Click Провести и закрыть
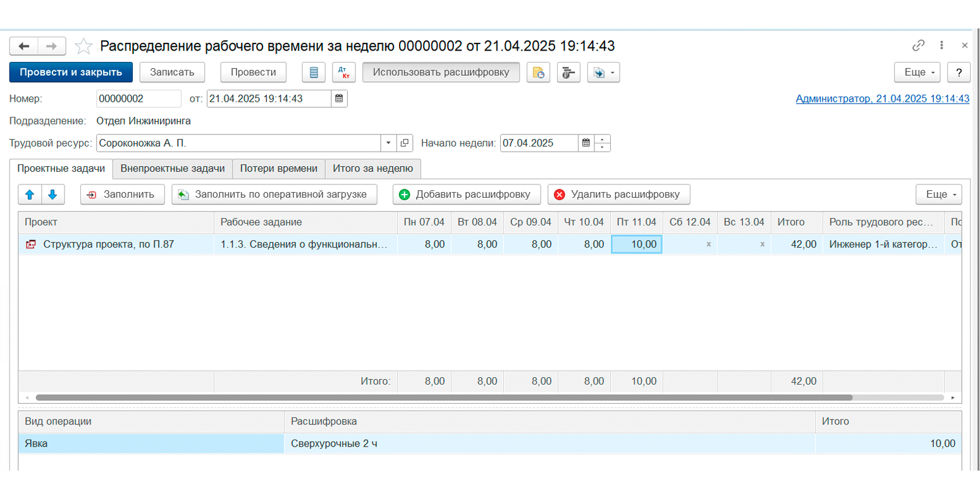This screenshot has width=980, height=499. click(71, 72)
